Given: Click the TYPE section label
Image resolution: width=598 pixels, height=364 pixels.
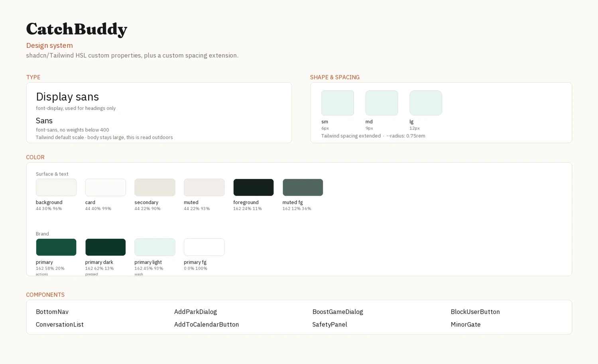Looking at the screenshot, I should (x=33, y=77).
